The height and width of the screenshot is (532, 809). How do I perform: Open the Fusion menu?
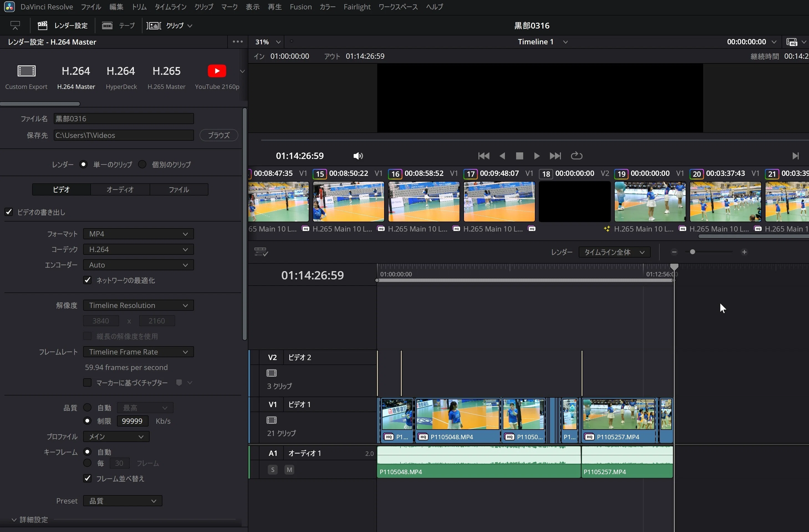[301, 7]
